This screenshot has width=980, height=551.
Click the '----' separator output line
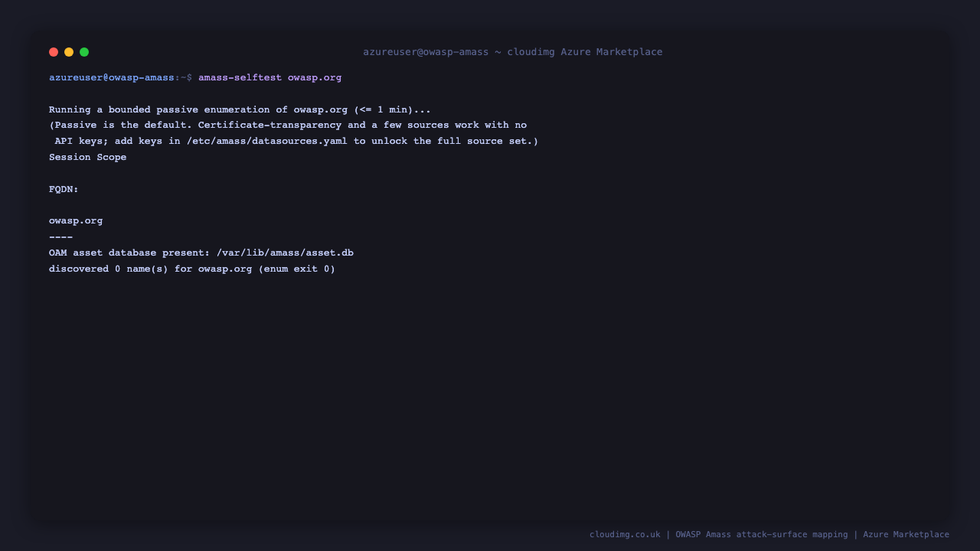pos(61,237)
